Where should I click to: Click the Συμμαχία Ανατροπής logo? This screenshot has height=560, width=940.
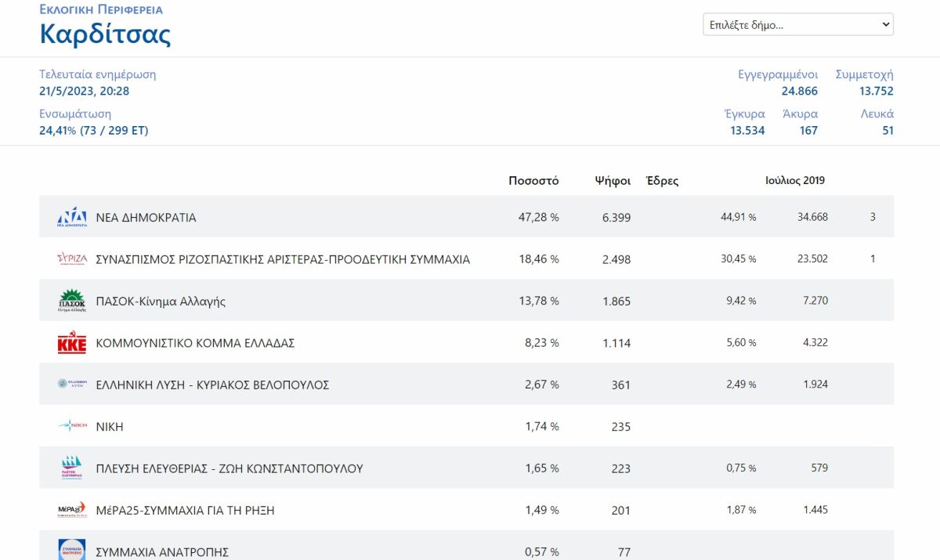pyautogui.click(x=72, y=550)
